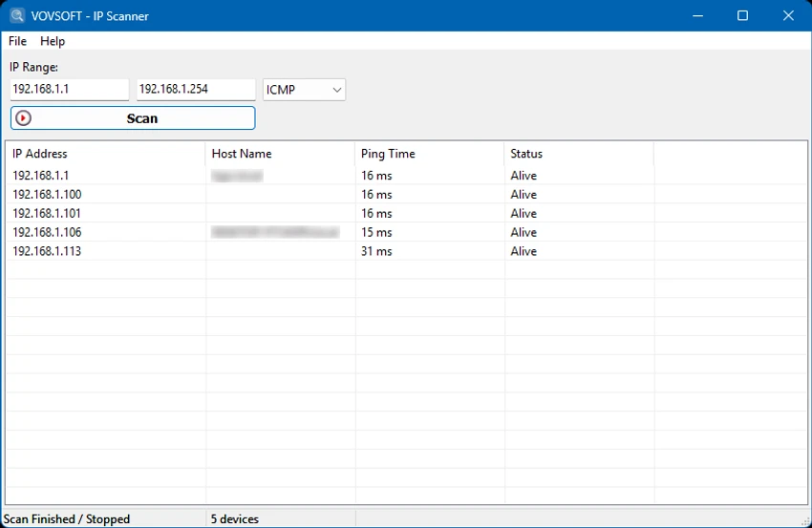Click Alive status of 192.168.1.113
812x528 pixels.
pyautogui.click(x=524, y=251)
